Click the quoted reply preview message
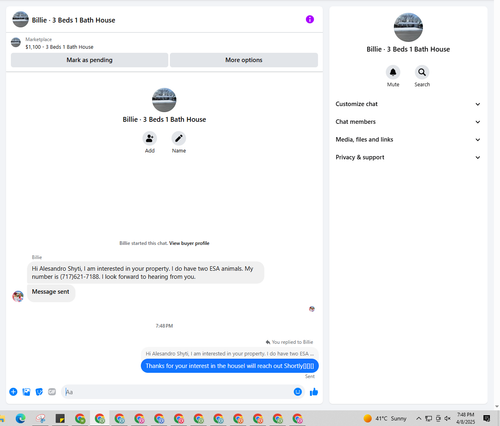 pyautogui.click(x=230, y=353)
